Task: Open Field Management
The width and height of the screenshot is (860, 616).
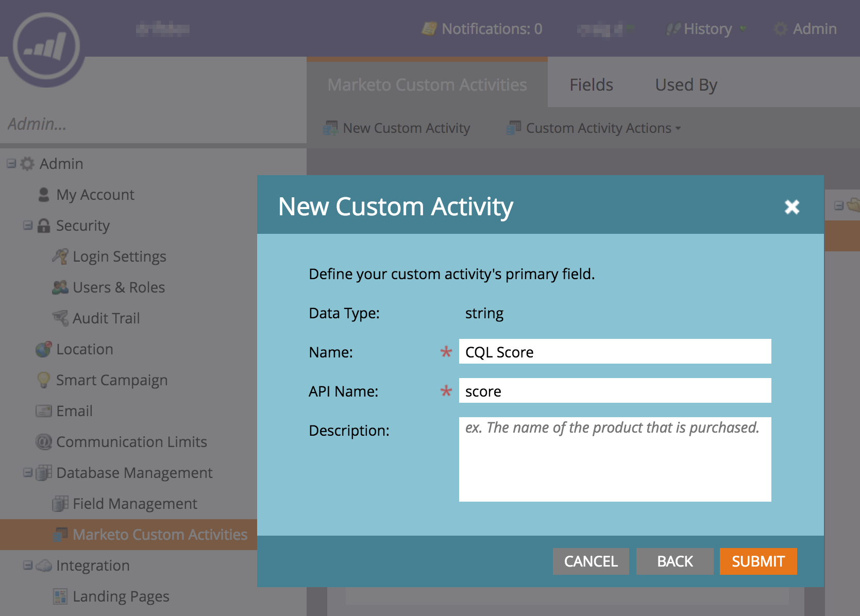Action: (x=135, y=504)
